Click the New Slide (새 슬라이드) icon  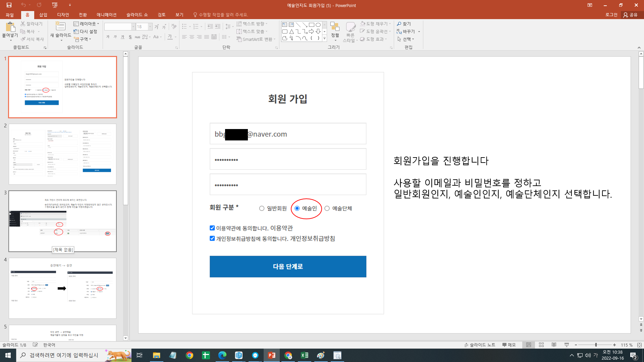(60, 26)
